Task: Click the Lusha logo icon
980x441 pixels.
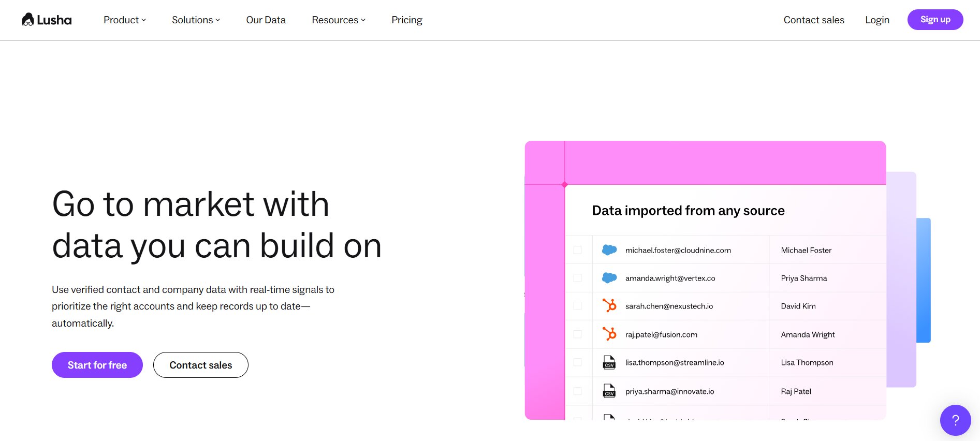Action: [28, 20]
